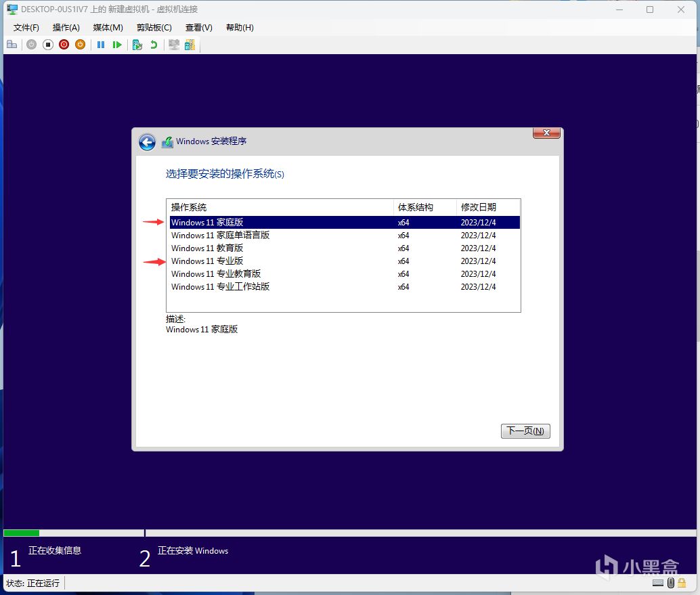Screen dimensions: 700x595
Task: Select Windows 11 家庭版 in the list
Action: tap(344, 222)
